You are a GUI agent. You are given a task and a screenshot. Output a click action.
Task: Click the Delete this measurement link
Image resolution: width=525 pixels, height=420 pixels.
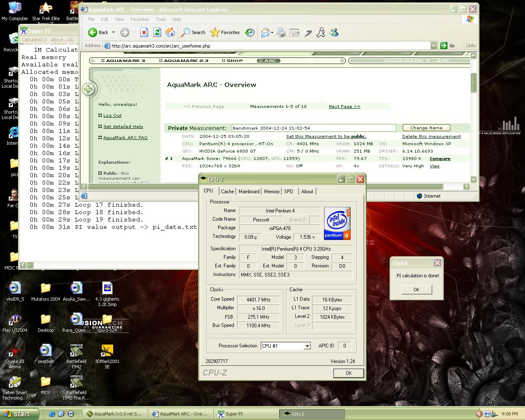(431, 137)
